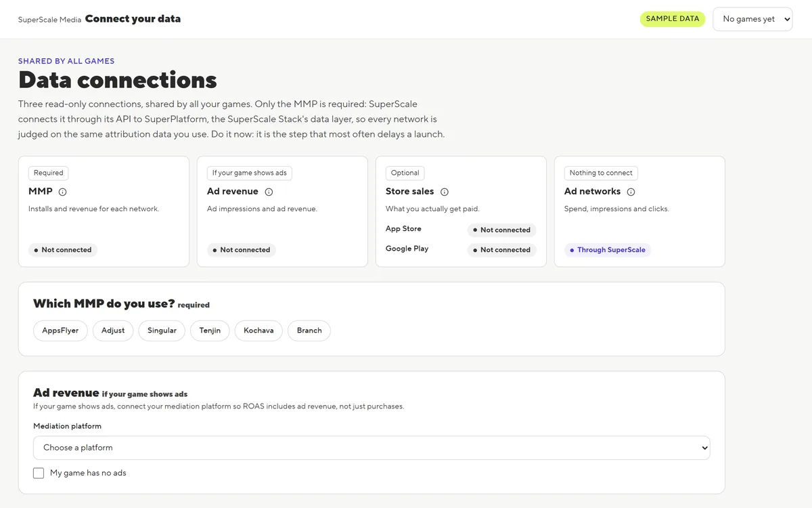Check the 'My game has no ads' box
The height and width of the screenshot is (508, 812).
tap(39, 473)
